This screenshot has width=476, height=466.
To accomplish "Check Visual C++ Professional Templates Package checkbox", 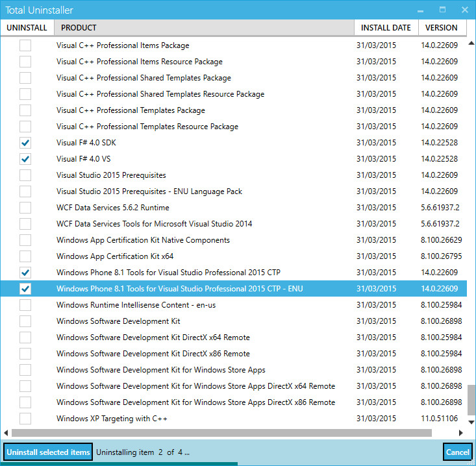I will pos(25,110).
